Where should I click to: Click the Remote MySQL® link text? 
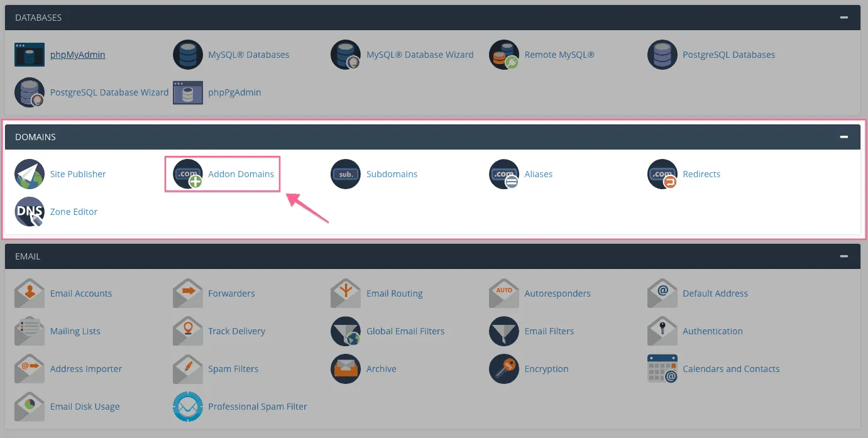[x=560, y=55]
